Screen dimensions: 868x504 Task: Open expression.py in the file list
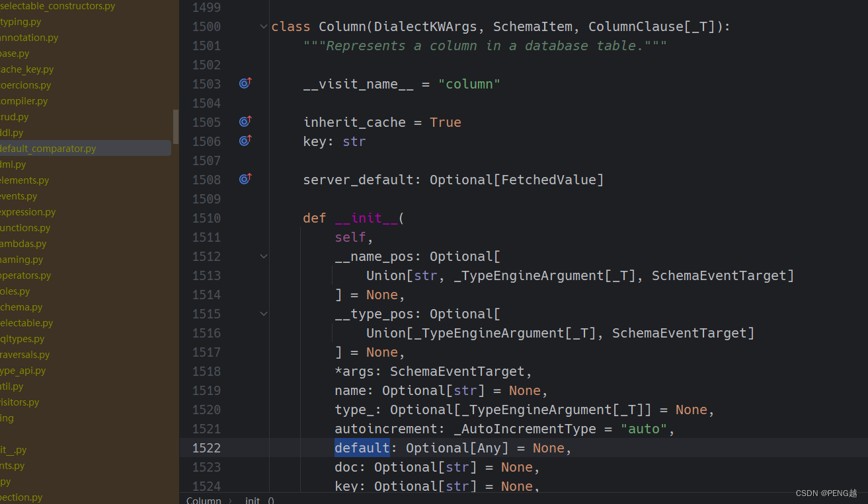coord(28,211)
